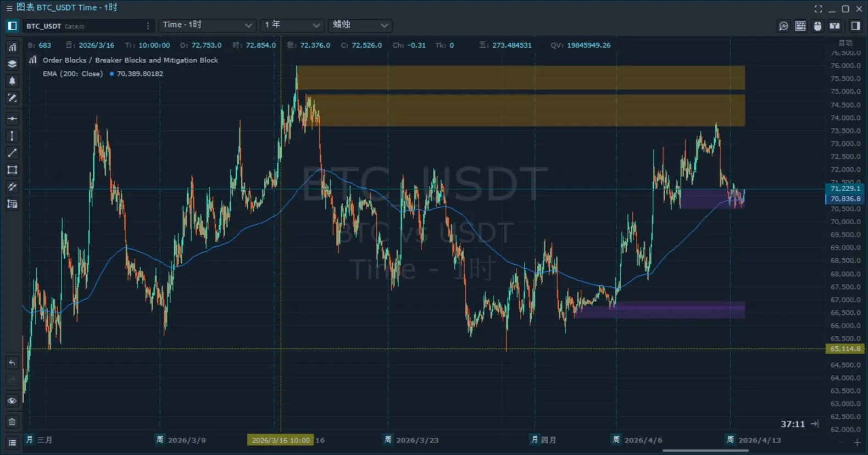Click the alert bell icon

(x=12, y=81)
